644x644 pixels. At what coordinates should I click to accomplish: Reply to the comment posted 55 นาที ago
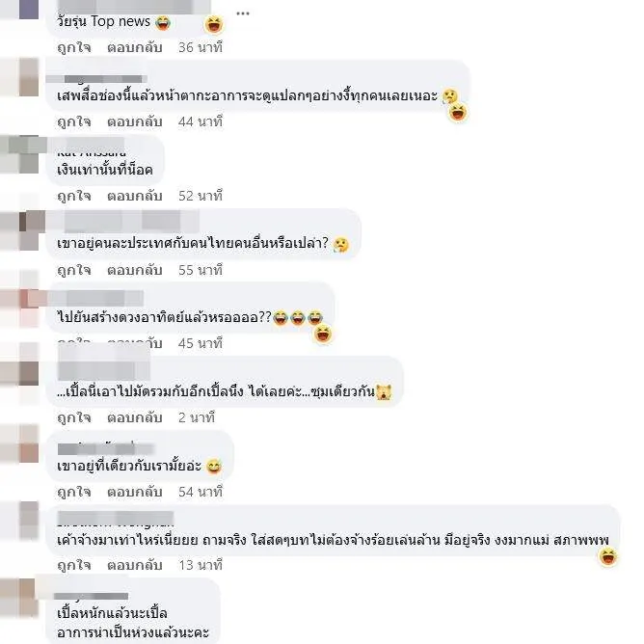[x=135, y=270]
